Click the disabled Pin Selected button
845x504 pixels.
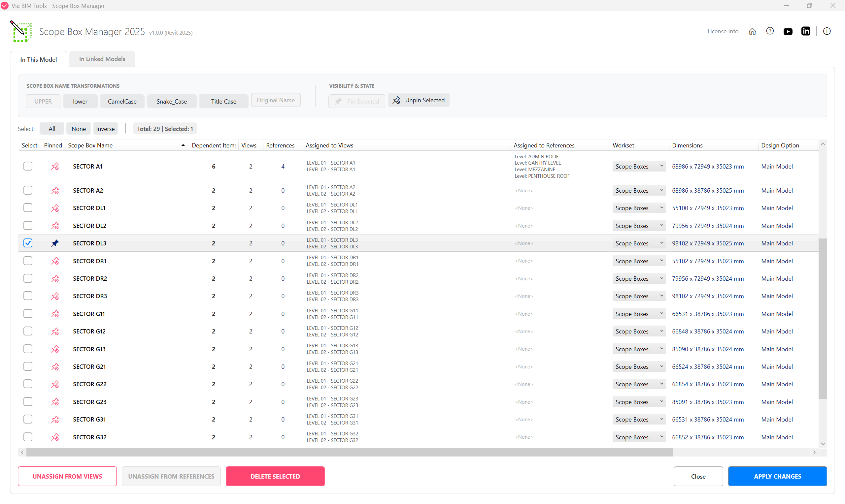click(x=356, y=101)
